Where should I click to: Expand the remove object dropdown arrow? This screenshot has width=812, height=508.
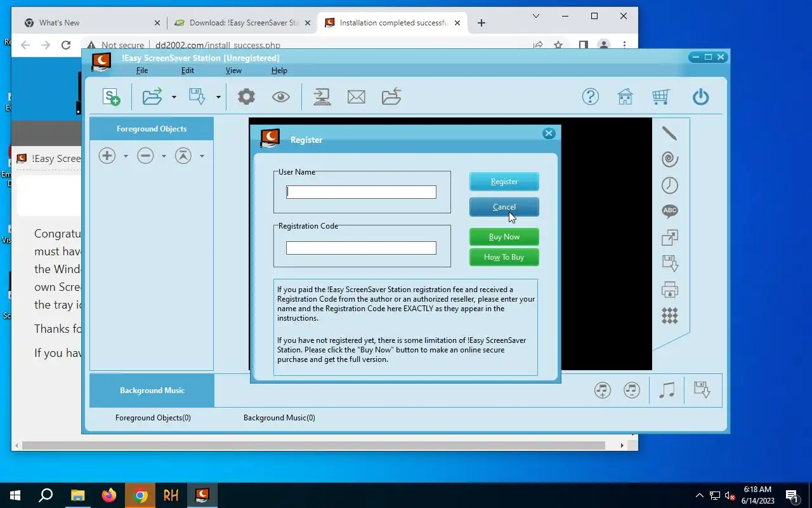point(164,156)
